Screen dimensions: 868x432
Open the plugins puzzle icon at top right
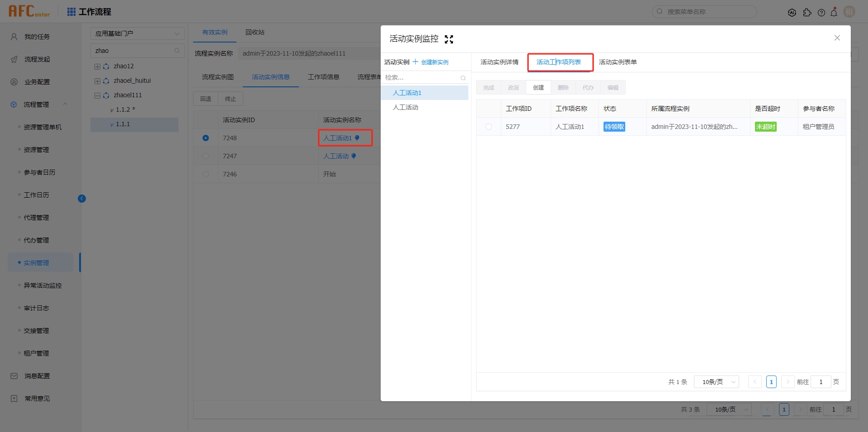pos(808,12)
